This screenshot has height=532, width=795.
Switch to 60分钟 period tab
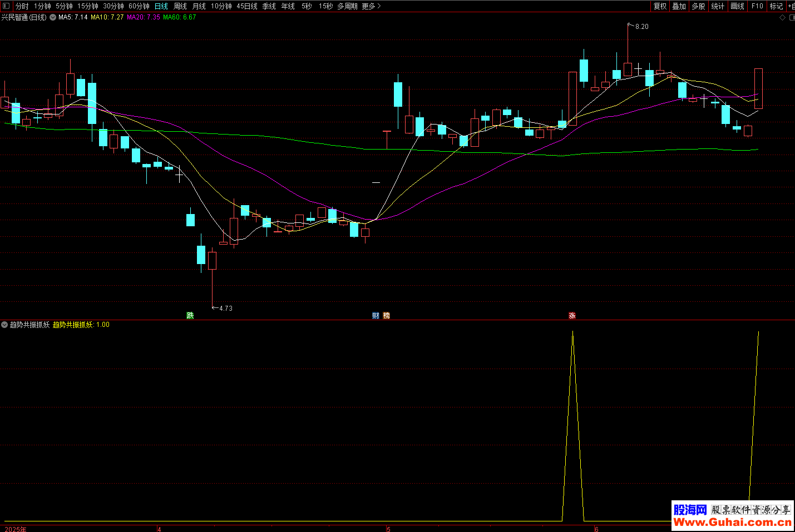pos(139,6)
